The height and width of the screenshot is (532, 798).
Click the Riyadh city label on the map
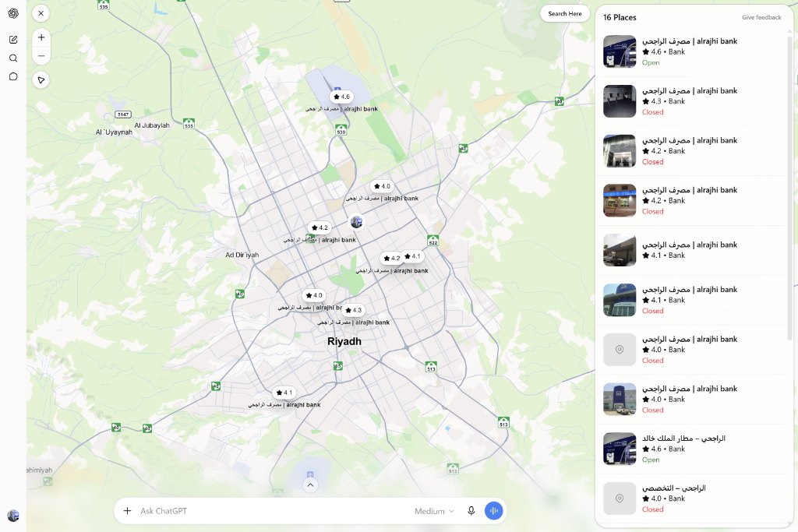(x=344, y=341)
